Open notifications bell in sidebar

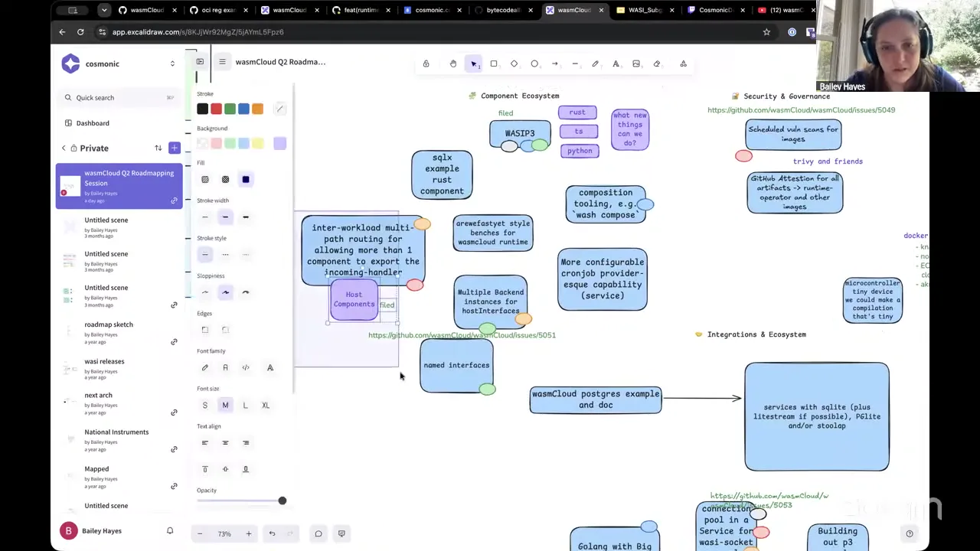click(x=170, y=530)
